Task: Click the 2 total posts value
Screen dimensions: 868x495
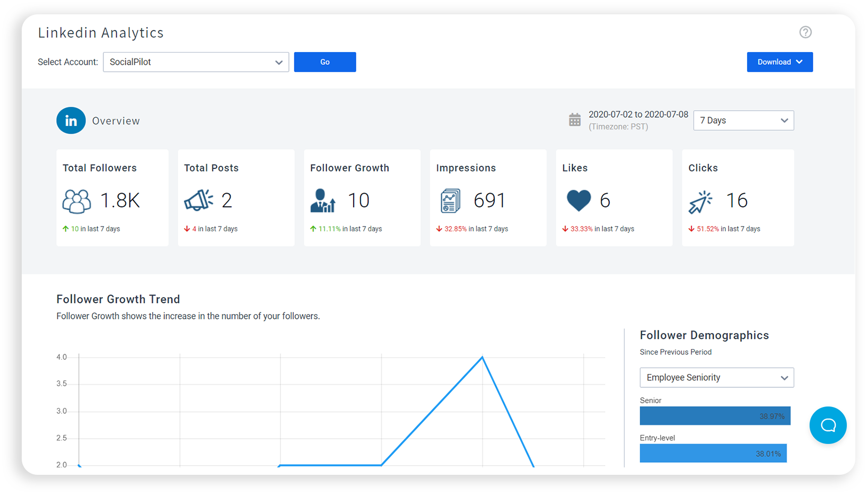Action: point(227,201)
